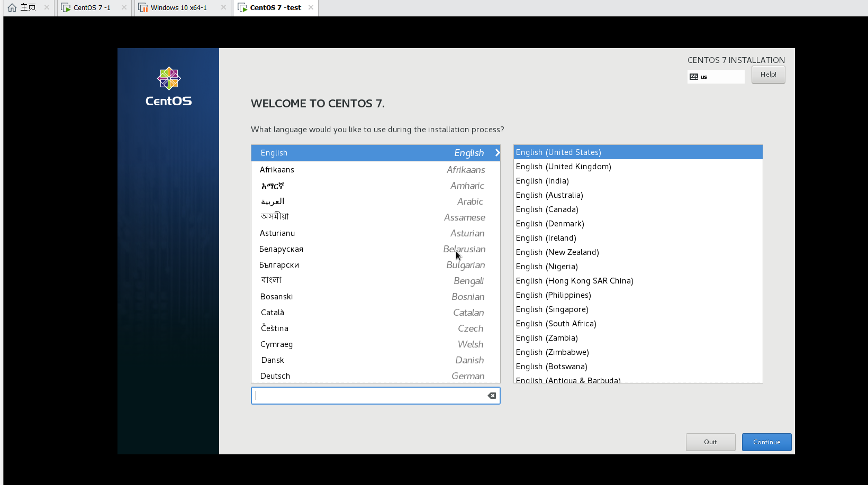The image size is (868, 485).
Task: Select the Bengali language row
Action: click(x=376, y=281)
